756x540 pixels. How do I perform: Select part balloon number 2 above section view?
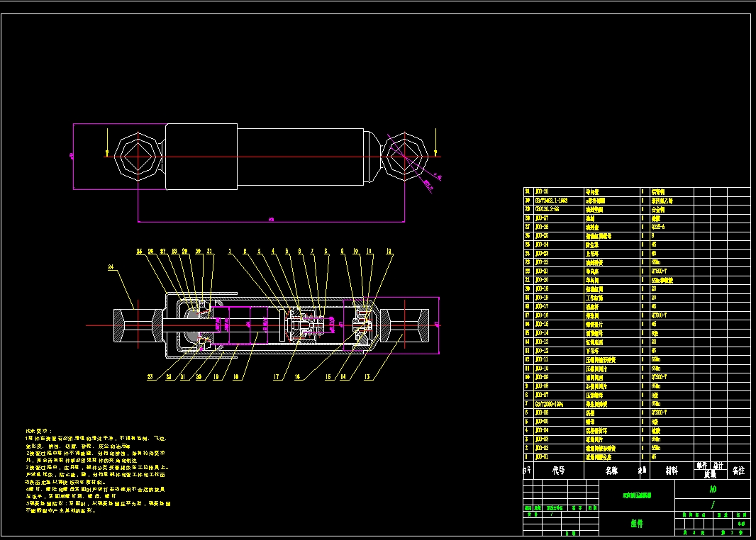coord(245,252)
